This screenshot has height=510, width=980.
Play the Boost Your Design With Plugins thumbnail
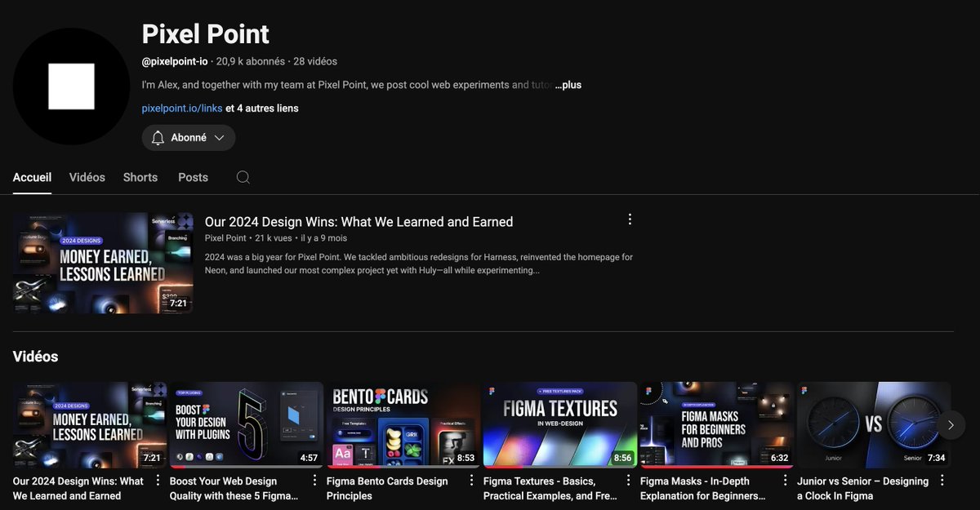(245, 425)
